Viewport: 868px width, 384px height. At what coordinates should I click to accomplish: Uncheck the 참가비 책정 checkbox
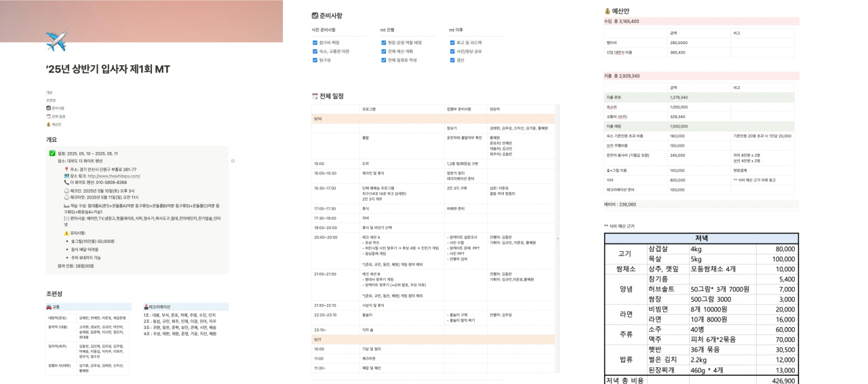click(x=315, y=42)
